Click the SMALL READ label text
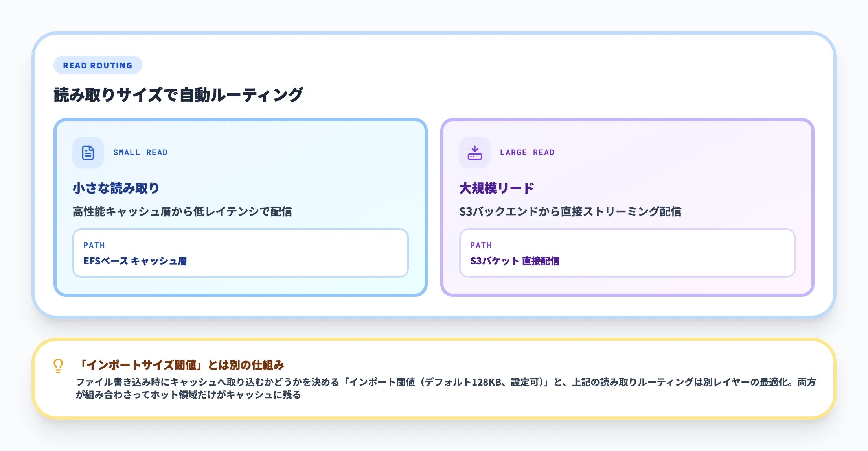Screen dimensions: 868x451 pos(140,152)
